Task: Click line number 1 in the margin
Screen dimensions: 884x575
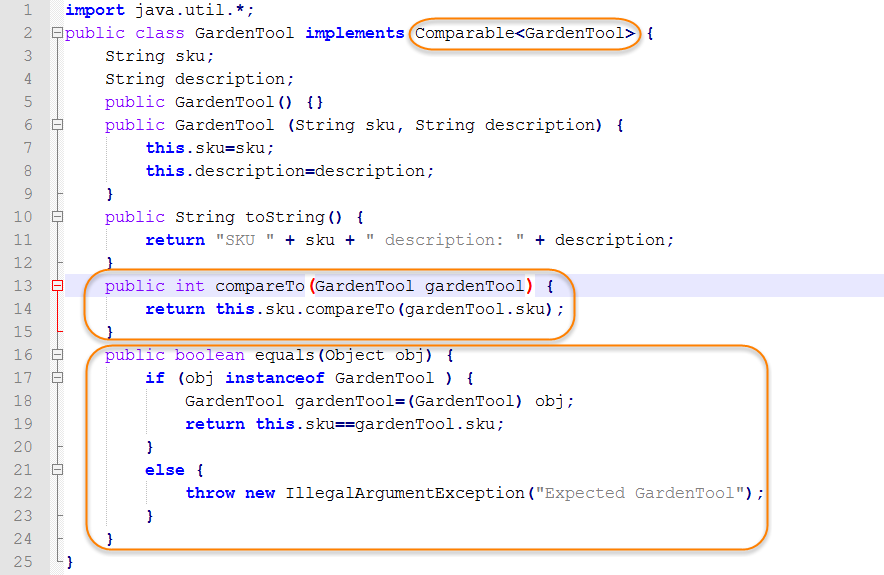Action: pyautogui.click(x=28, y=10)
